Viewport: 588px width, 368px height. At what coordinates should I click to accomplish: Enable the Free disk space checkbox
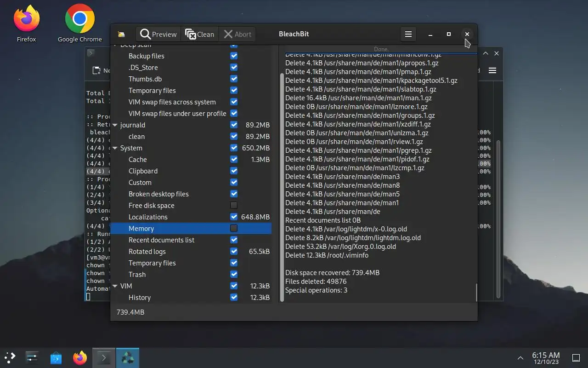pos(234,205)
